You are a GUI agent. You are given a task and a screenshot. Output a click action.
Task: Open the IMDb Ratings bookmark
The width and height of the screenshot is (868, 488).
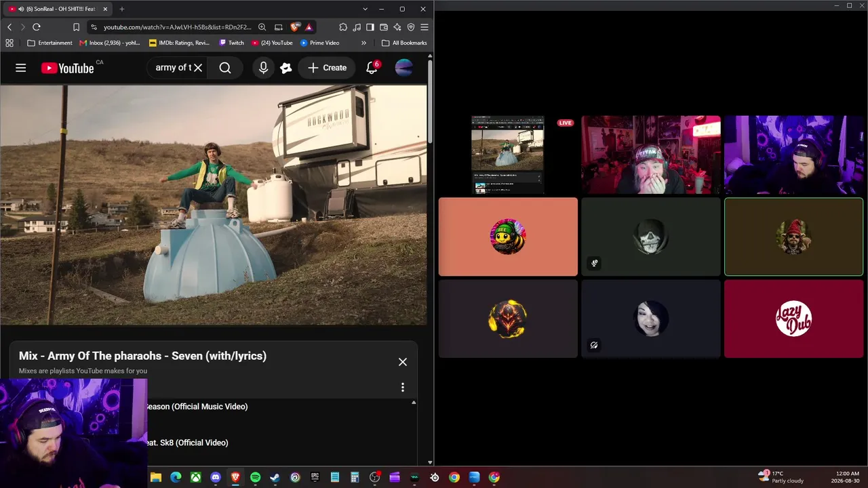180,43
